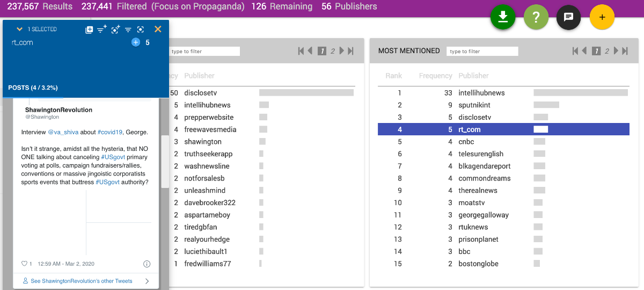Click the yellow plus add button
The width and height of the screenshot is (644, 290).
click(x=602, y=17)
